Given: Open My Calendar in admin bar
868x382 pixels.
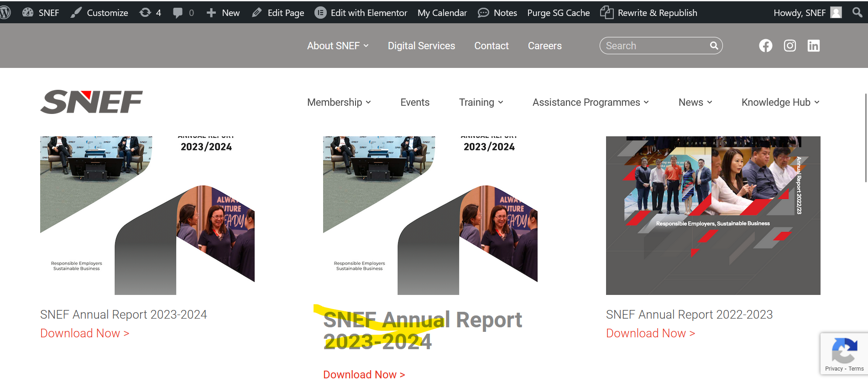Looking at the screenshot, I should click(x=442, y=13).
